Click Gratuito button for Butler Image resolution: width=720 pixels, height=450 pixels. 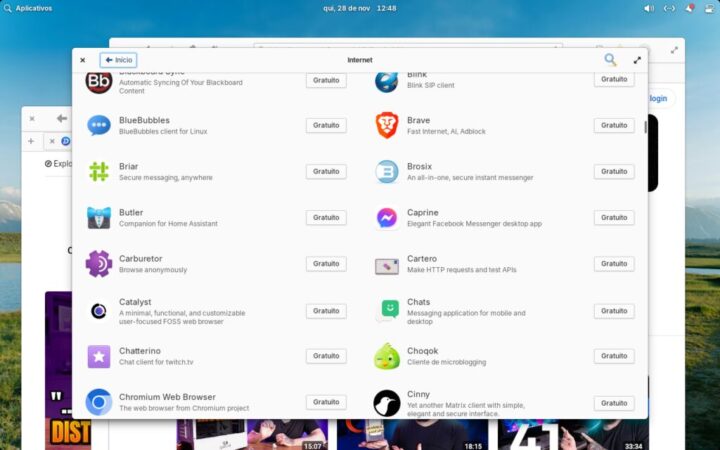point(326,218)
